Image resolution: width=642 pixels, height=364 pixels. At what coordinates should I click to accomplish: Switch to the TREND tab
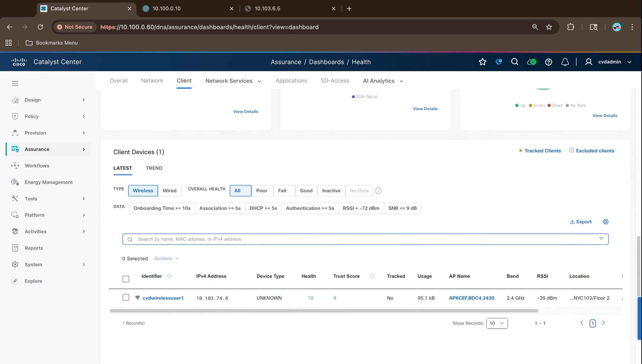coord(154,168)
